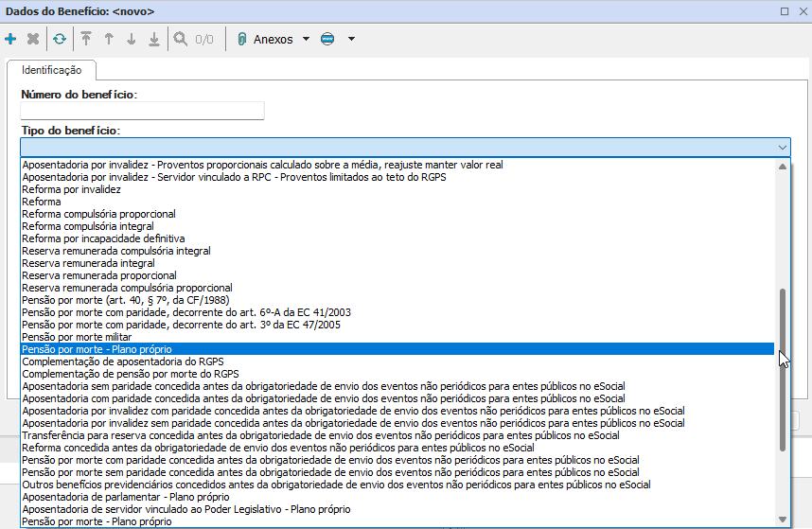Choose 'Aposentadoria com paridade concedida antes da obrigatoriedade'
812x529 pixels.
click(397, 398)
